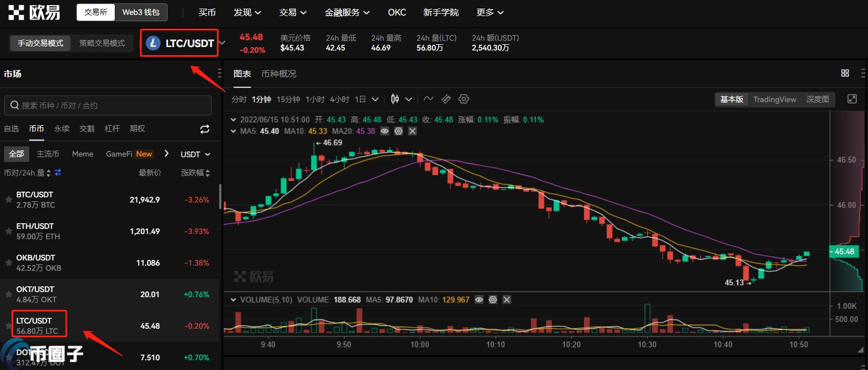This screenshot has width=868, height=370.
Task: Favorite OKB/USDT with its star icon
Action: point(9,263)
